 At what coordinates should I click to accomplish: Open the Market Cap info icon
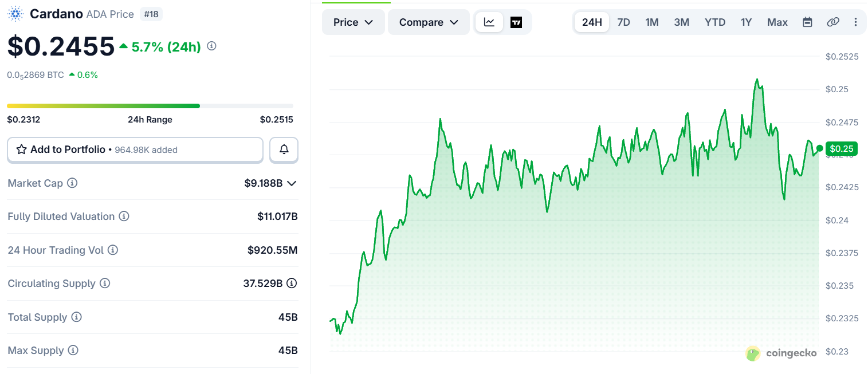pos(72,183)
